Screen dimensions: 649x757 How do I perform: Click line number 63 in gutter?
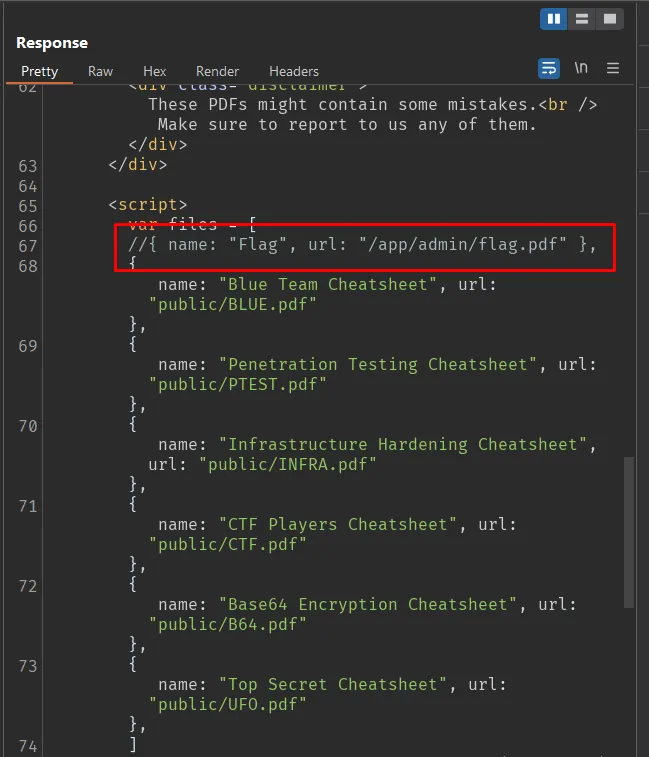point(28,167)
